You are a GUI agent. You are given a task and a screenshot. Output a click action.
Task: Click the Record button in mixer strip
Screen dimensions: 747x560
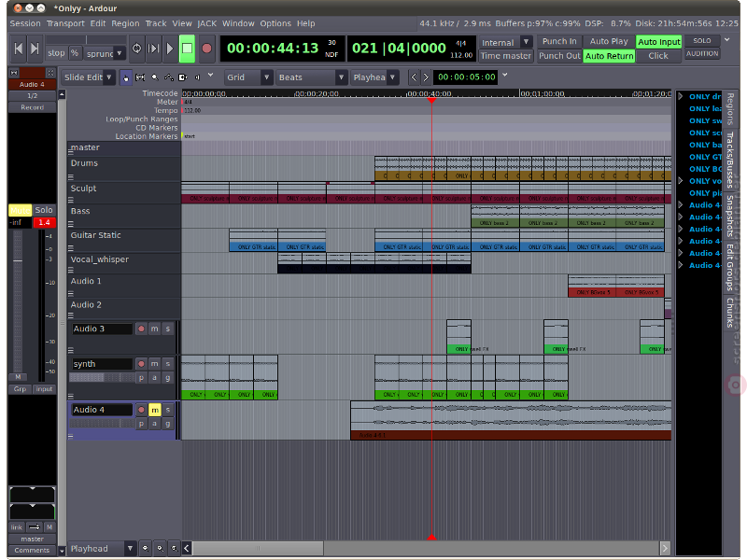pos(32,107)
